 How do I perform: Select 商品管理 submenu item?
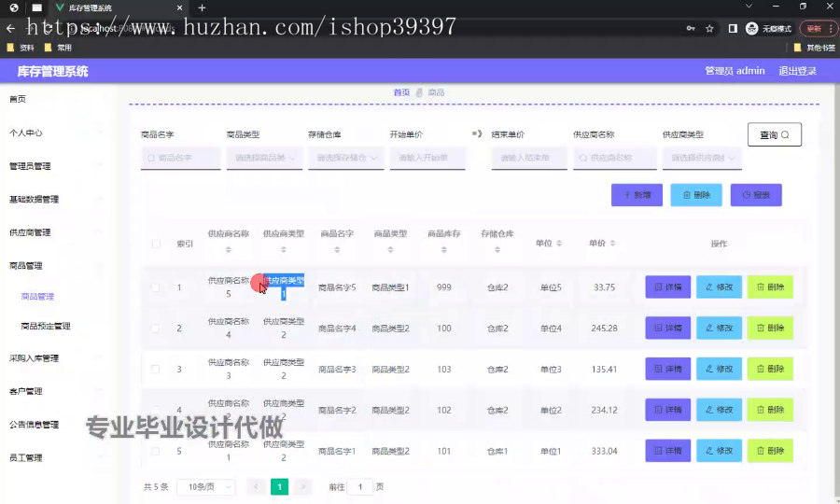click(37, 296)
